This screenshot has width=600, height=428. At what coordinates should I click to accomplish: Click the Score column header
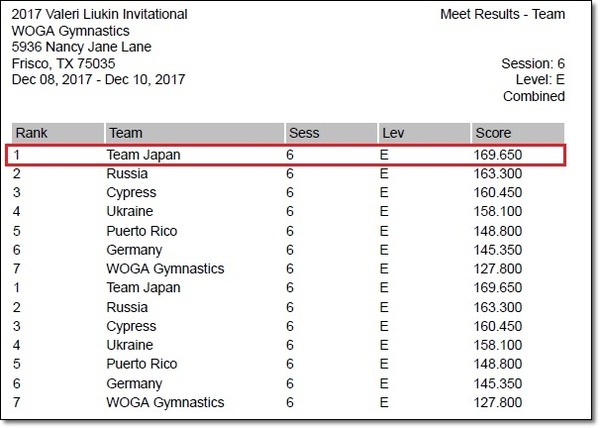[x=518, y=133]
